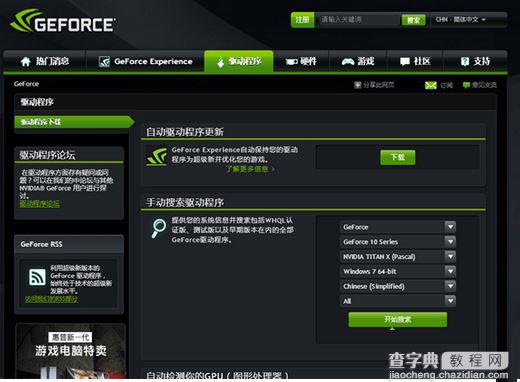
Task: Click the gamepad icon next to 游戏
Action: click(x=348, y=62)
